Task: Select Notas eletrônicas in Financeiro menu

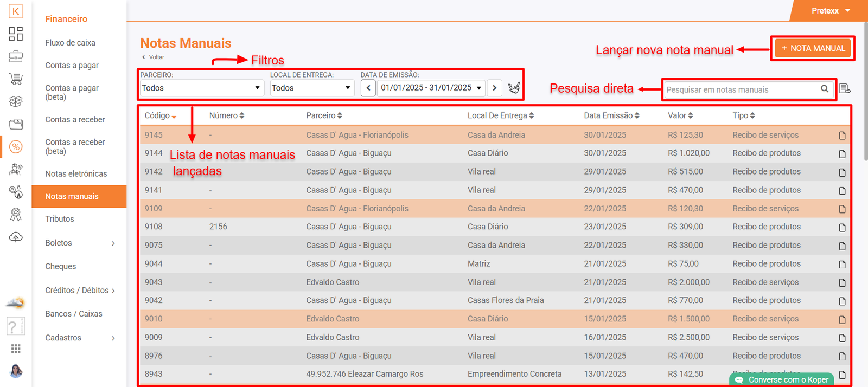Action: point(76,173)
